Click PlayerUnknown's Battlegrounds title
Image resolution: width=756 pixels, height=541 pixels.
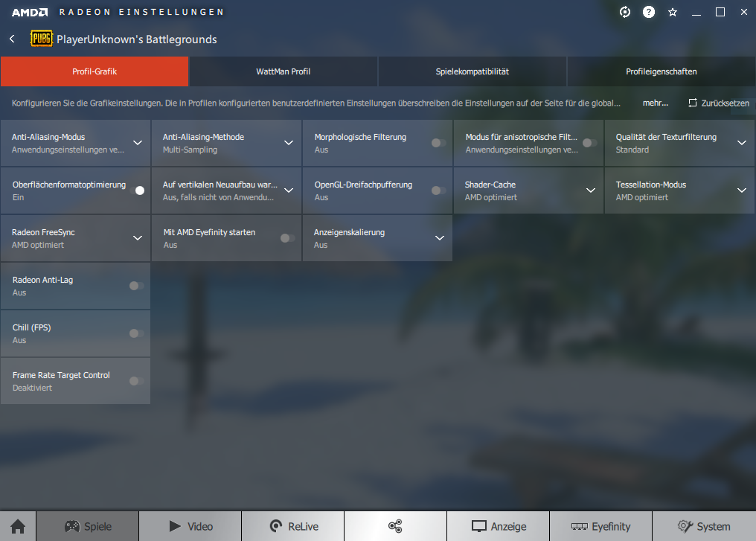136,39
